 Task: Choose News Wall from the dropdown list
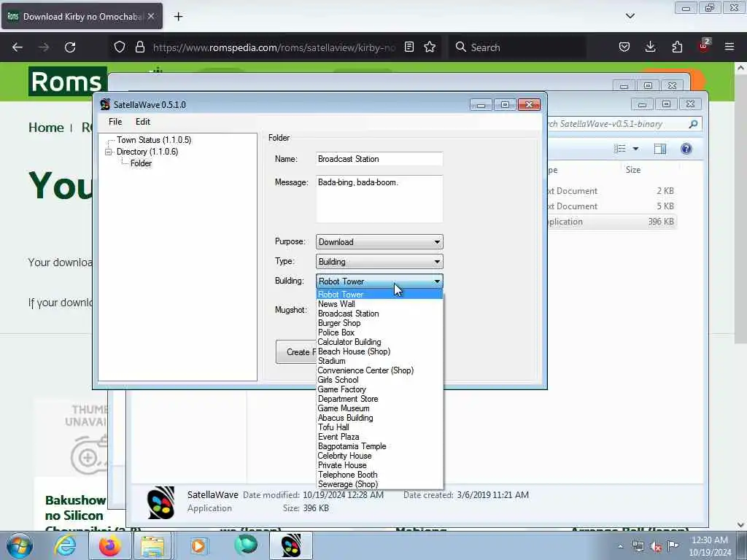[x=379, y=304]
